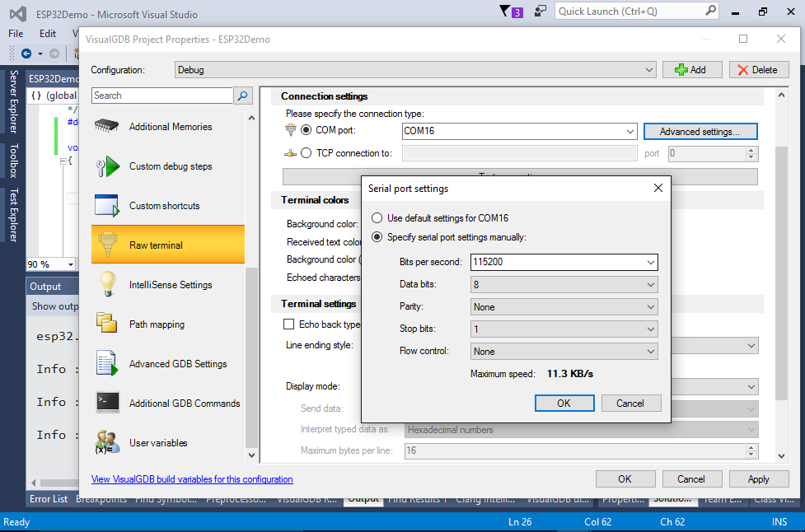Click the settings pane vertical scrollbar
The width and height of the screenshot is (805, 532).
(781, 273)
